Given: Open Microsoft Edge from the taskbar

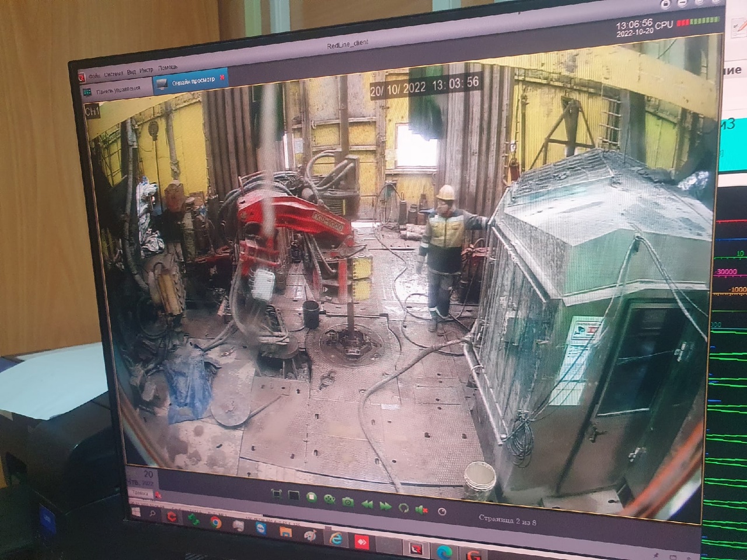Looking at the screenshot, I should [445, 552].
